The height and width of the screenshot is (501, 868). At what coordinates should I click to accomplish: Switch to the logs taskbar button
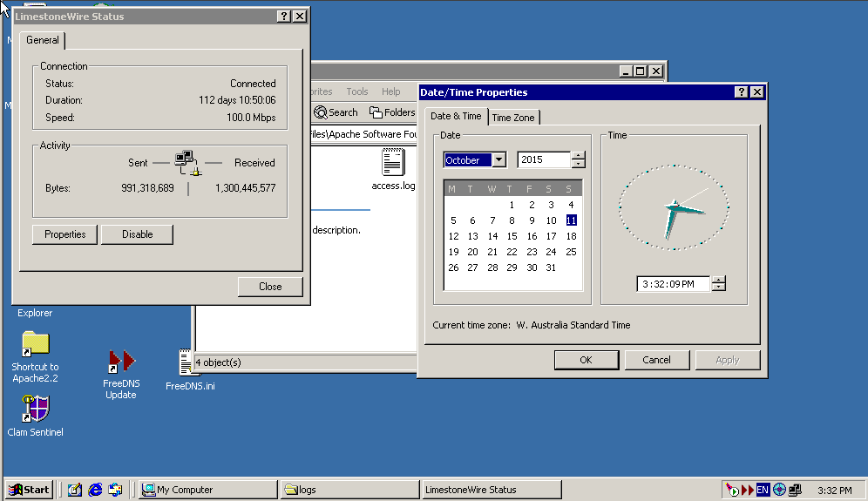click(x=349, y=490)
